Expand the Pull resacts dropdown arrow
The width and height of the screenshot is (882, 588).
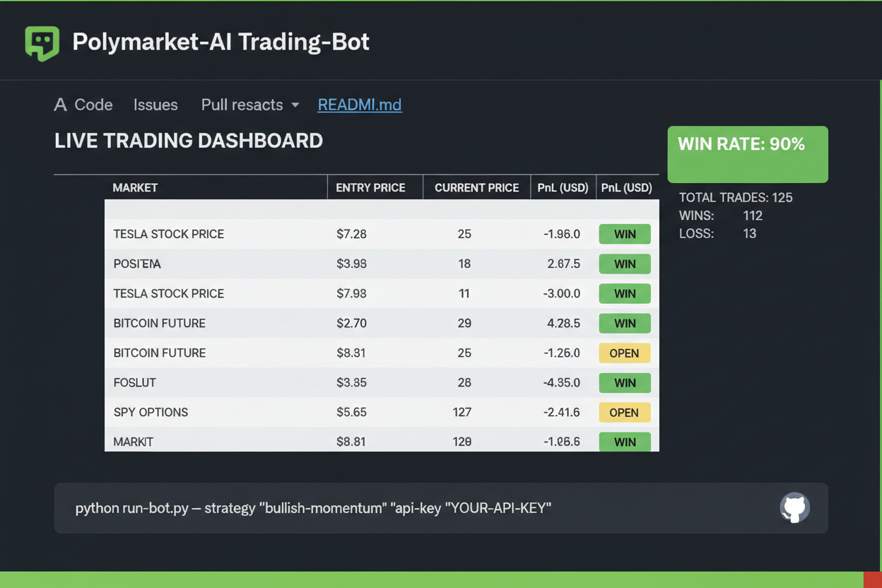click(295, 105)
